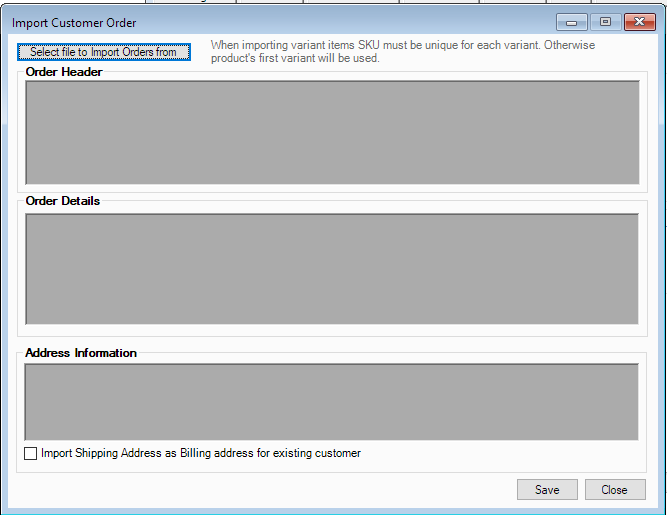The width and height of the screenshot is (667, 515).
Task: Click the Select file to Import Orders from button
Action: pos(103,52)
